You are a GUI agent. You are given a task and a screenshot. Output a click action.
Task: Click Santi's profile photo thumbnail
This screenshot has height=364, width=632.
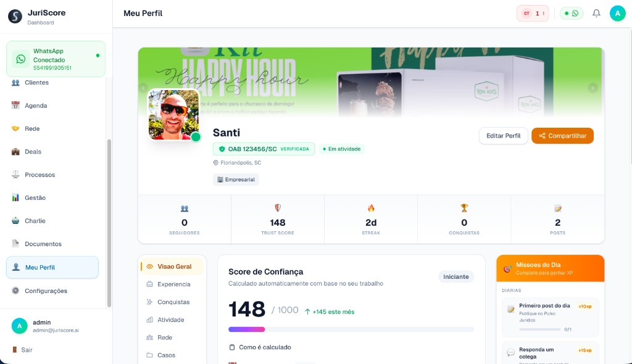(x=173, y=114)
